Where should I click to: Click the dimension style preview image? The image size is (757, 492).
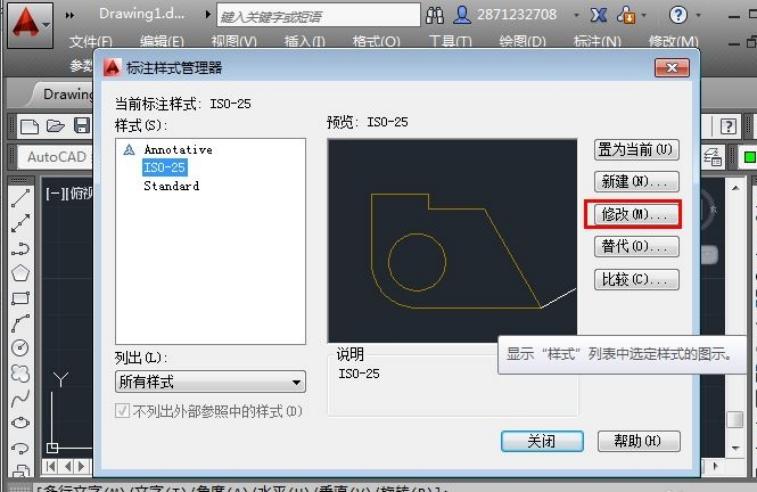coord(452,240)
